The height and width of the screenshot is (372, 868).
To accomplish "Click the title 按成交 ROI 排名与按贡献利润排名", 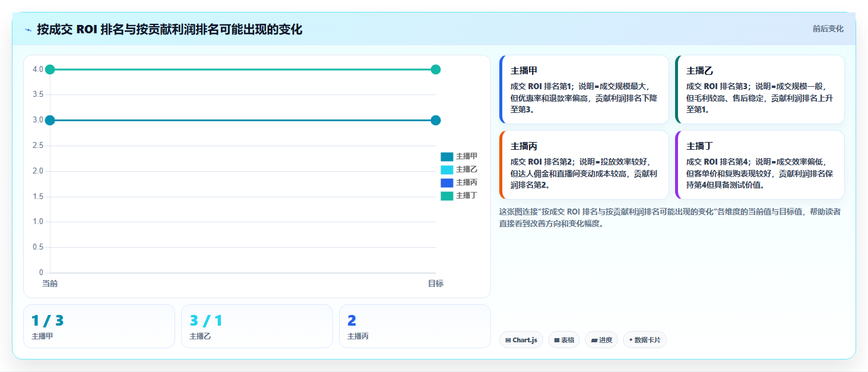I will [170, 30].
